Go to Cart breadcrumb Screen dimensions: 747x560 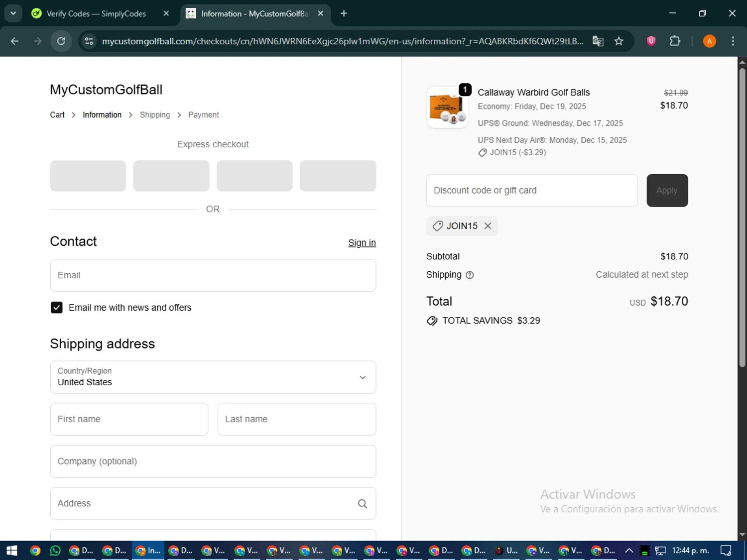[x=57, y=115]
